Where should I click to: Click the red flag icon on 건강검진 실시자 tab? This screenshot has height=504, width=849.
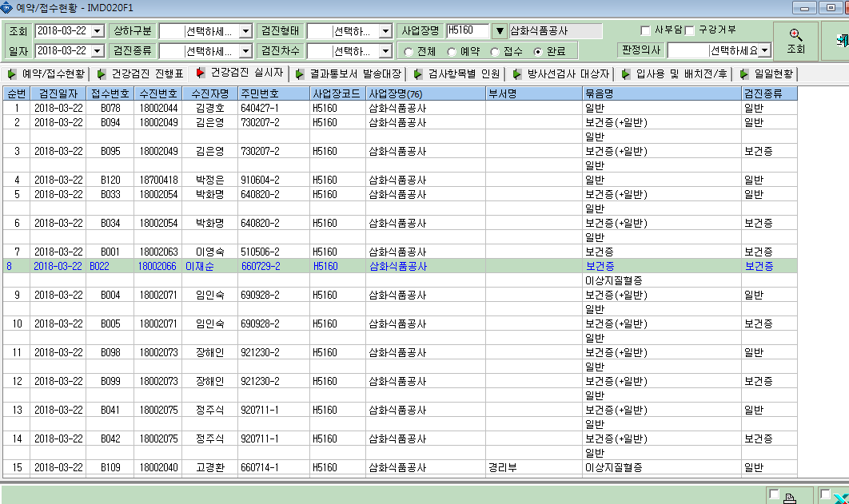click(200, 73)
